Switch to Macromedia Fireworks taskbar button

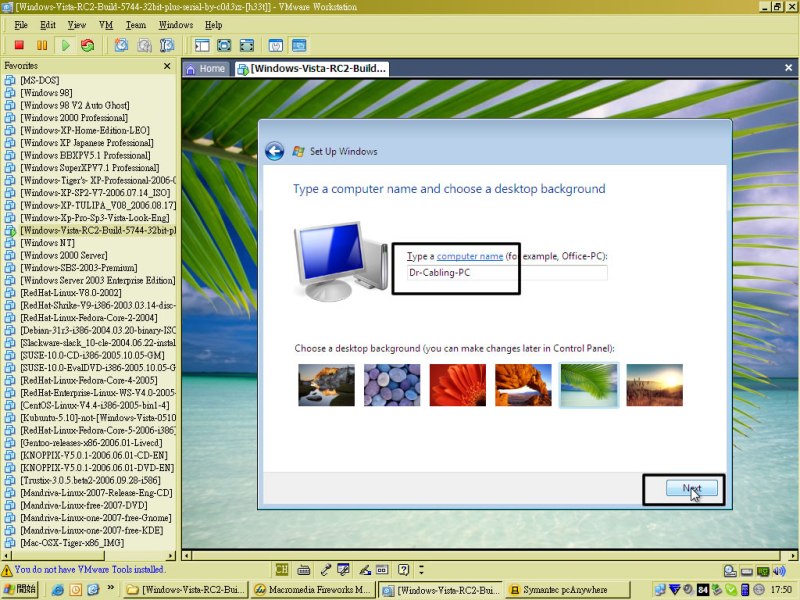[x=313, y=590]
